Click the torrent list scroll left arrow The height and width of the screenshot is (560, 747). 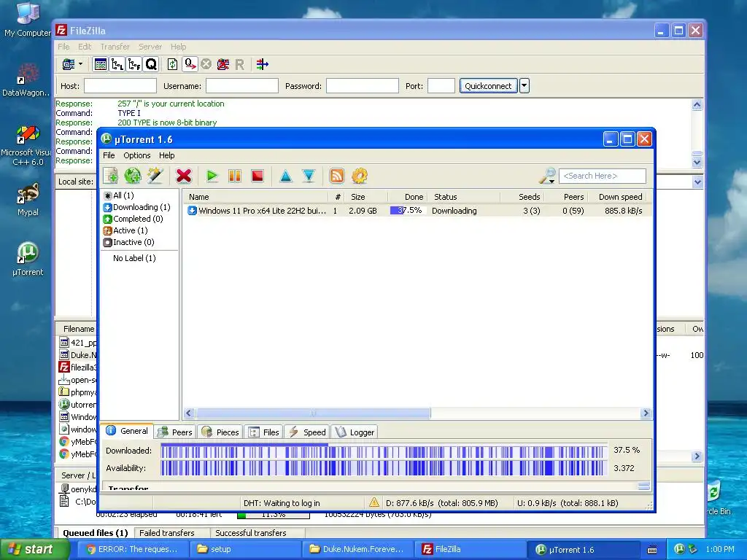click(189, 413)
